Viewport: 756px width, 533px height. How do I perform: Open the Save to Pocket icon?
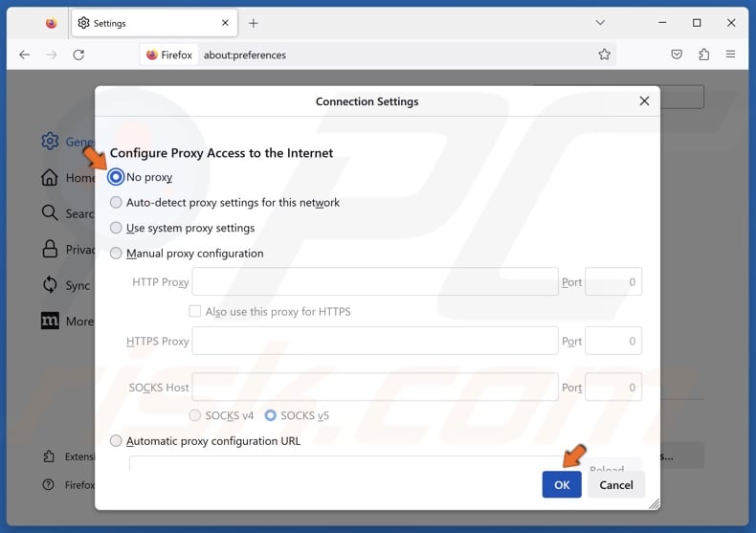677,55
